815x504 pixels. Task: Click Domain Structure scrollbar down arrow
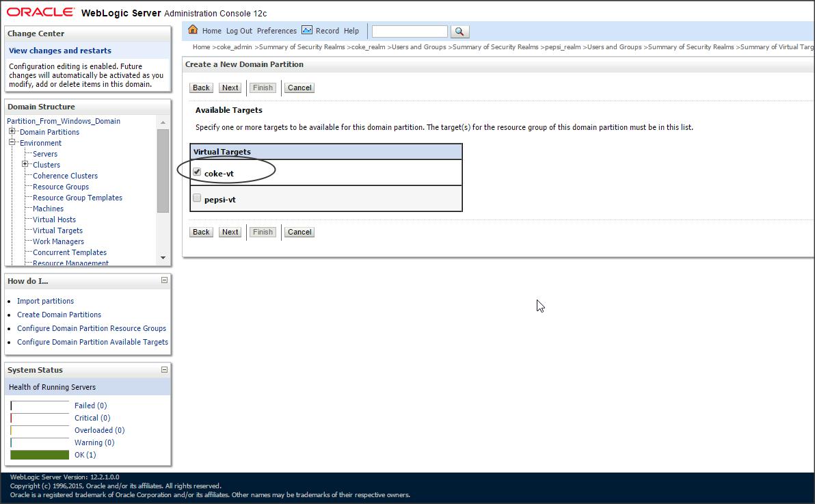point(163,258)
